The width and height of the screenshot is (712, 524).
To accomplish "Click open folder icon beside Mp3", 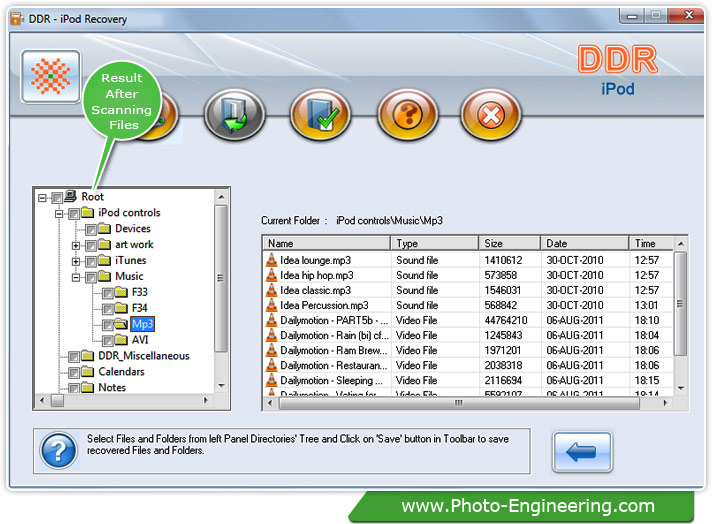I will (x=121, y=323).
